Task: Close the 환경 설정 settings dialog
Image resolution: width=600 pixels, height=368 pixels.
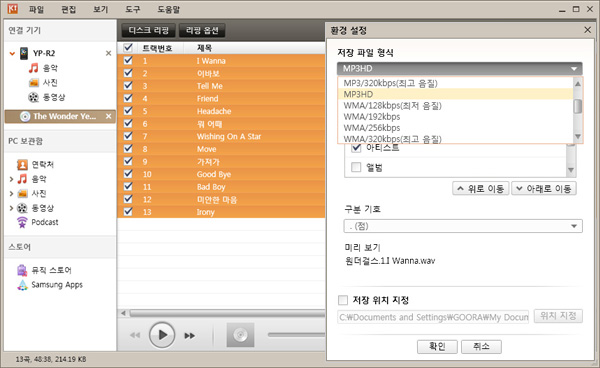Action: [x=588, y=30]
